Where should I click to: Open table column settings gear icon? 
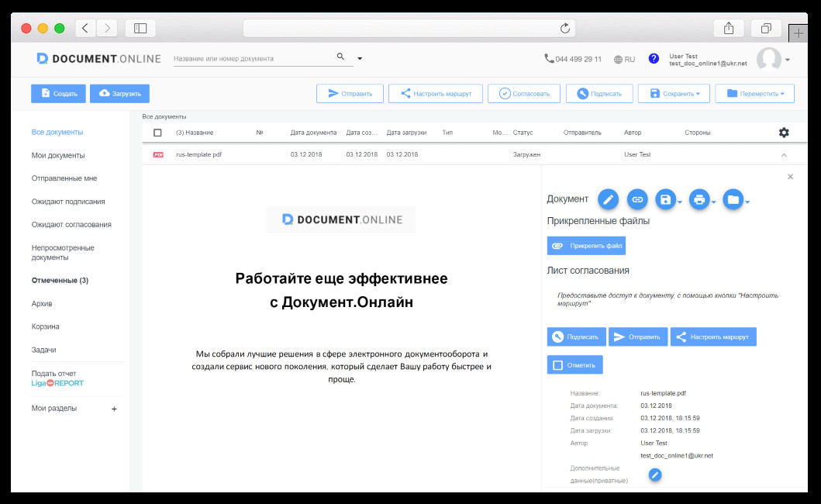coord(784,133)
